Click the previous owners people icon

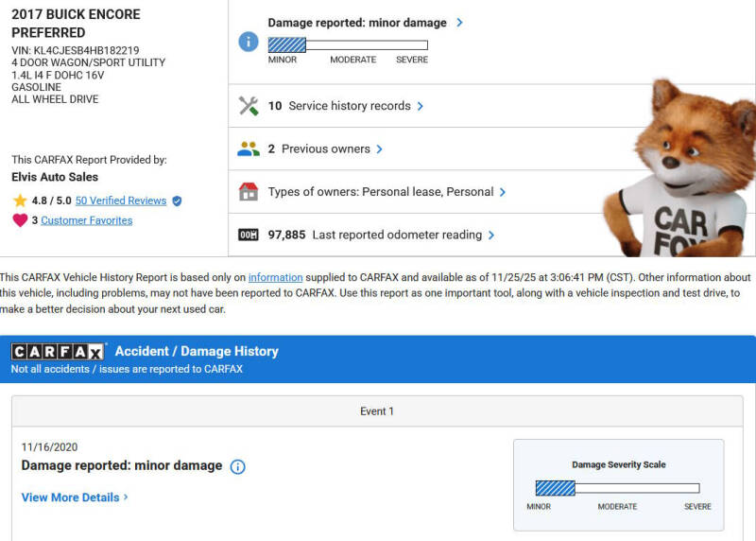point(249,148)
